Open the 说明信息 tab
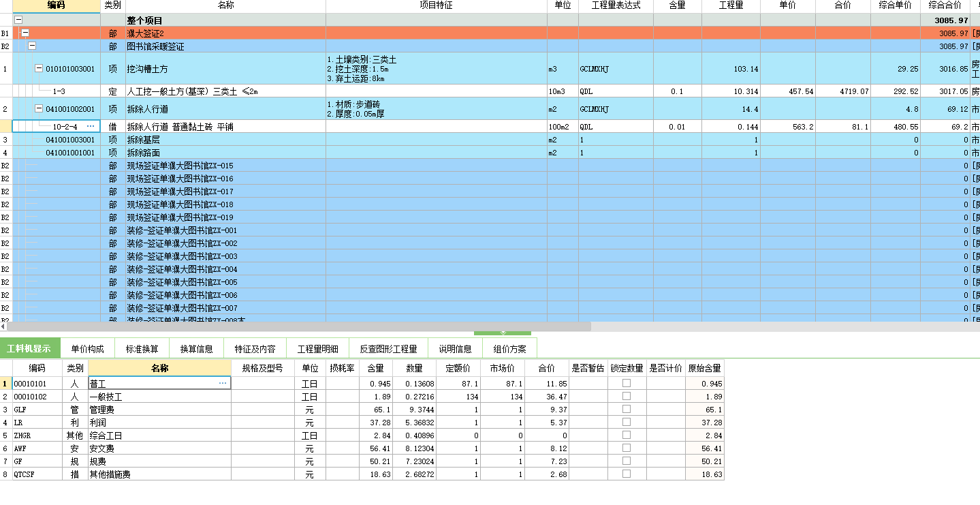This screenshot has height=505, width=980. tap(455, 348)
